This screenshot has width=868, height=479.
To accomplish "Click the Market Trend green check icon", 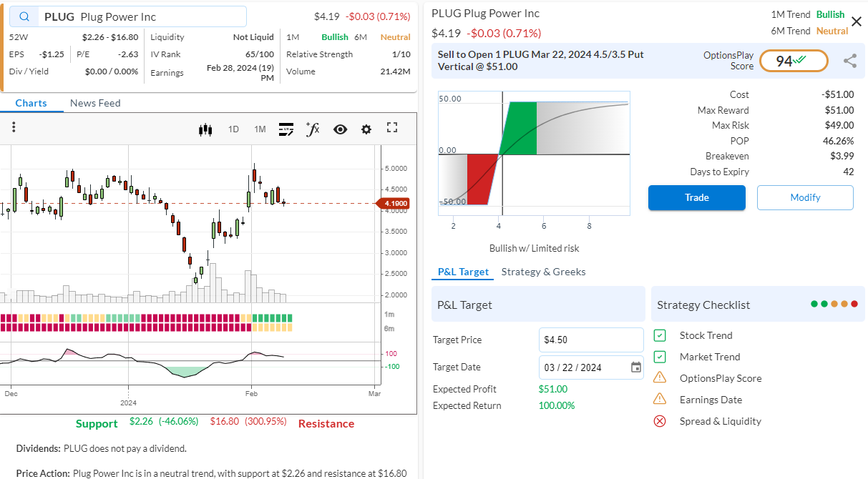I will 660,357.
